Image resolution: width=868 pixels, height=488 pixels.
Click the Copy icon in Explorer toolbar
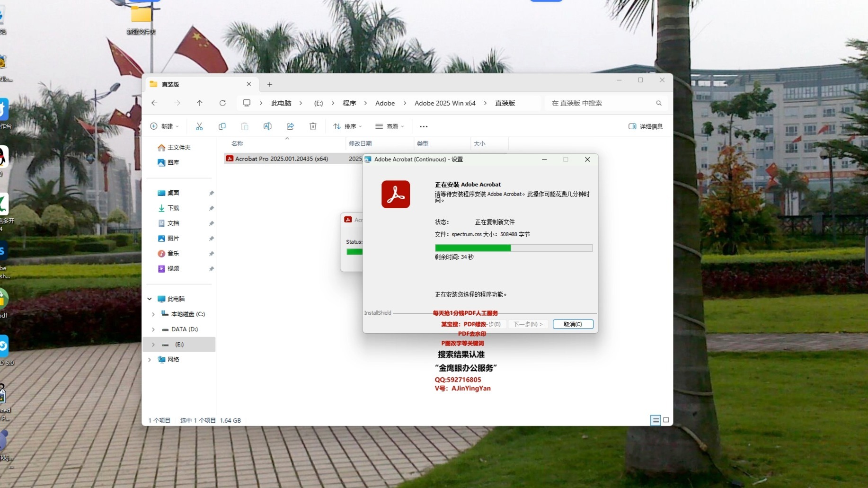(222, 126)
